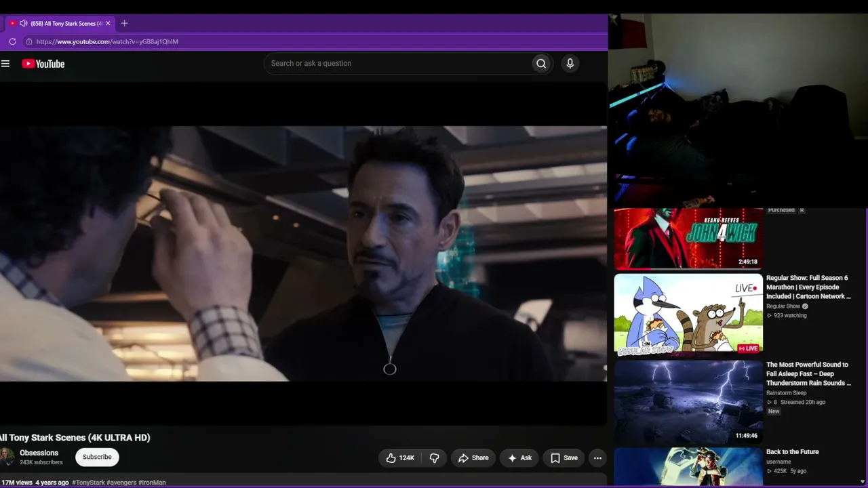Screen dimensions: 868x488
Task: Save the video to a playlist
Action: point(564,458)
